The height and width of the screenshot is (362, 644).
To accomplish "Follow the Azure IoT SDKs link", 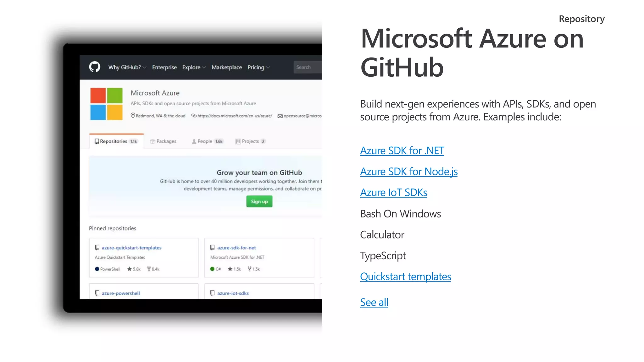I will tap(394, 192).
